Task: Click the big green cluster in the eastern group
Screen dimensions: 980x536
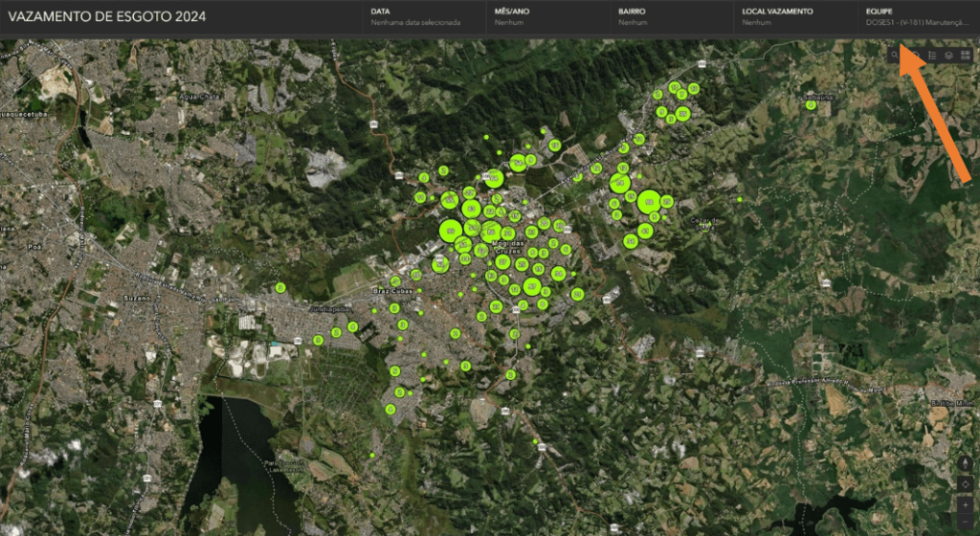Action: (648, 201)
